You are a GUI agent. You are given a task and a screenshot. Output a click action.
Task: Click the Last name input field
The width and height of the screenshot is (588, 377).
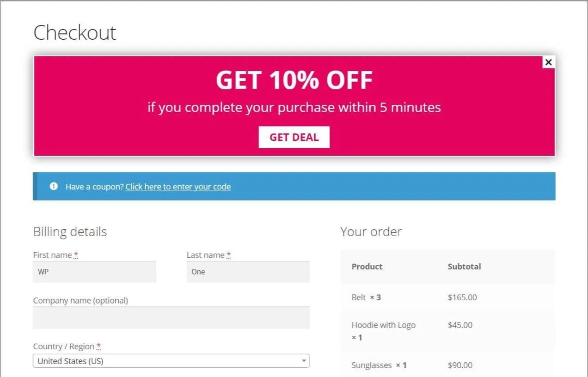[248, 272]
